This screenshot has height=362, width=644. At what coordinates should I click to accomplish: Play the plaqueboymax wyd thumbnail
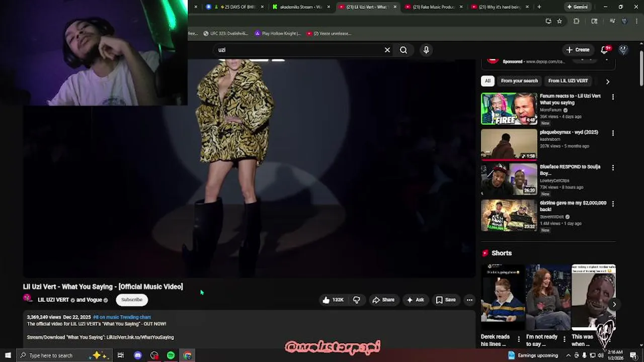tap(509, 145)
